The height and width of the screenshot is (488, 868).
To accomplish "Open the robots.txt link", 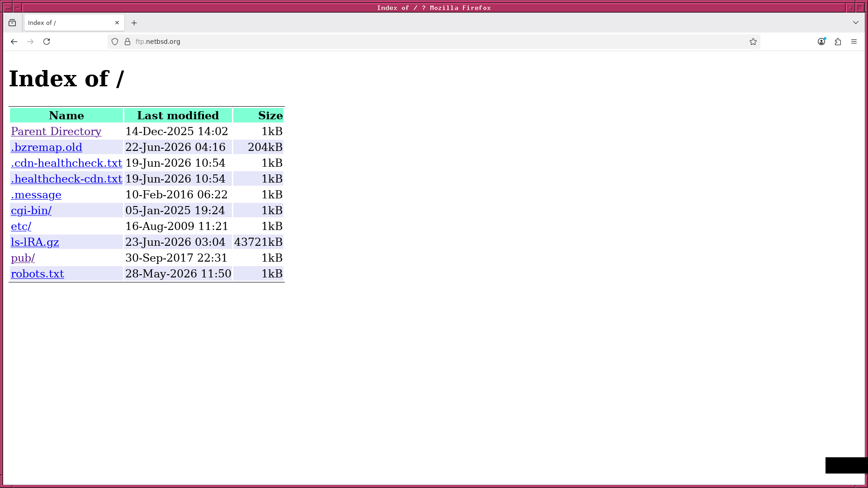I will pos(38,274).
